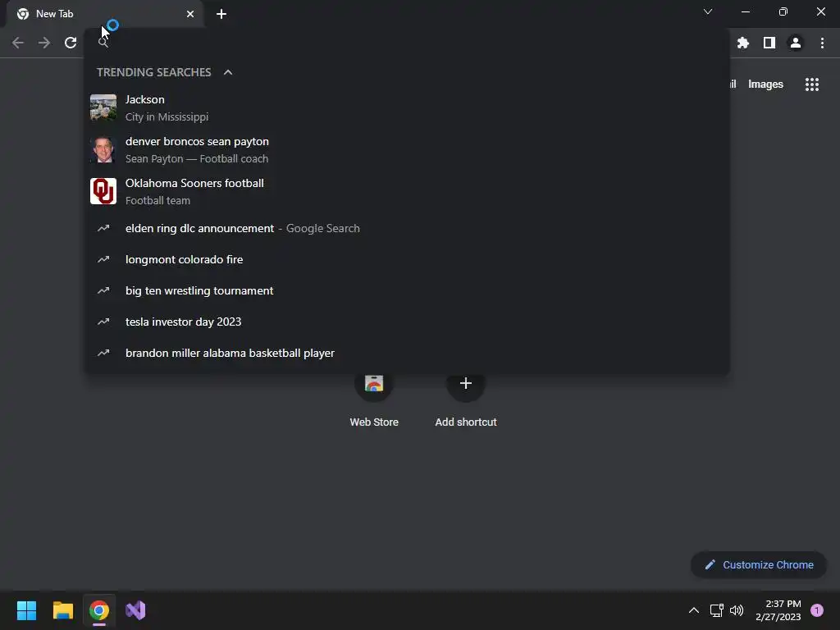The image size is (840, 630).
Task: Click the address bar search field
Action: tap(407, 42)
